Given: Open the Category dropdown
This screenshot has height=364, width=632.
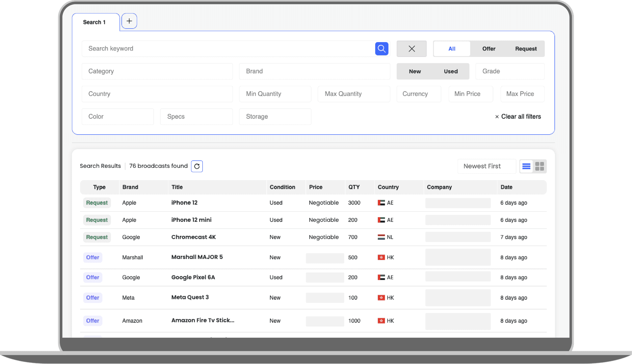Looking at the screenshot, I should 157,71.
